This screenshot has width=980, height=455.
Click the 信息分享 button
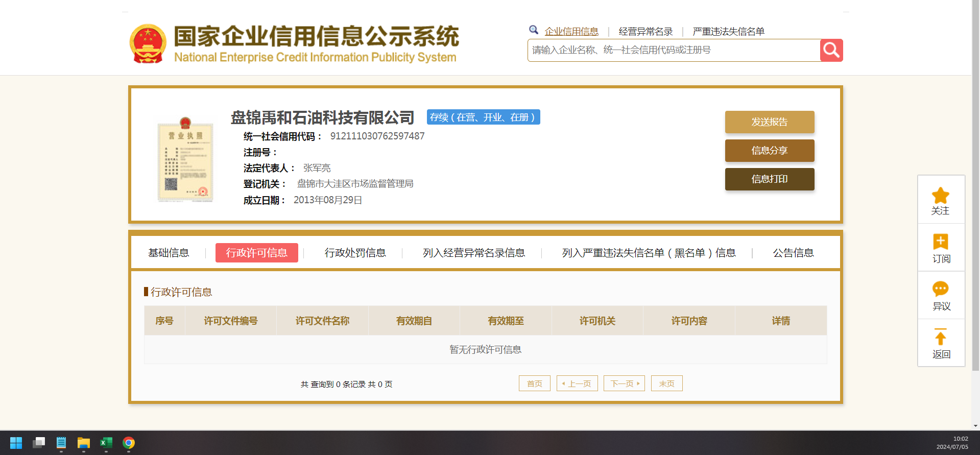click(770, 151)
